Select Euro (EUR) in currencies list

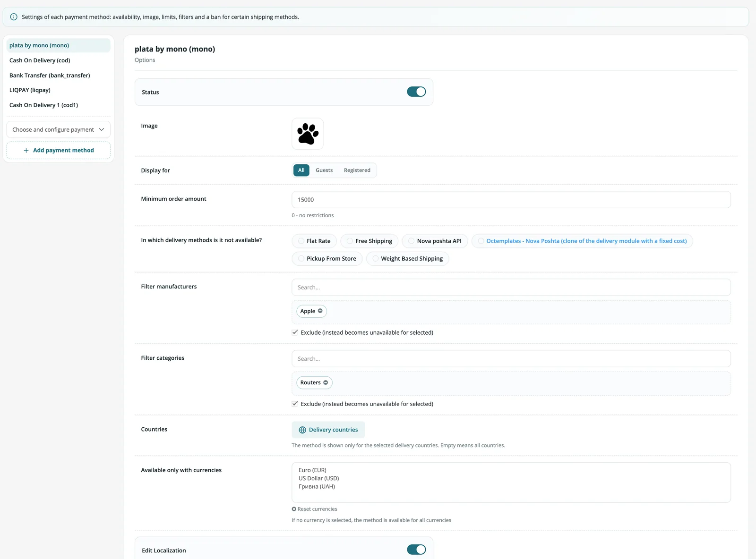click(312, 470)
